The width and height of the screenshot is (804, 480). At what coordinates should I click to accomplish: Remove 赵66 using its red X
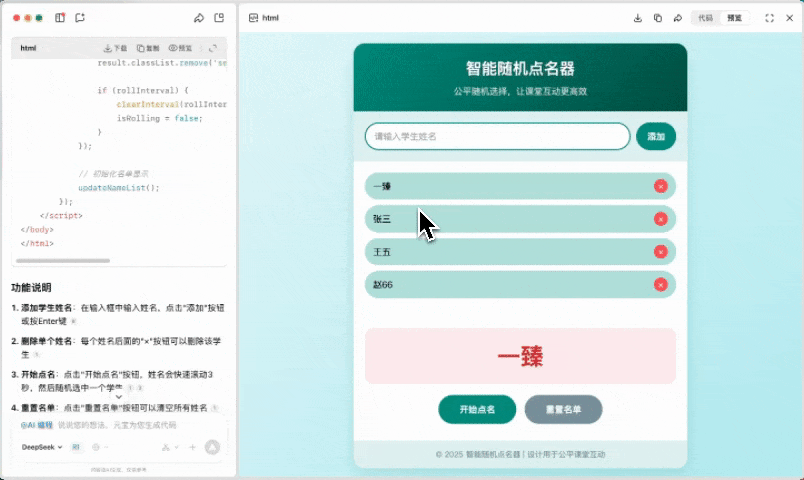[x=661, y=285]
